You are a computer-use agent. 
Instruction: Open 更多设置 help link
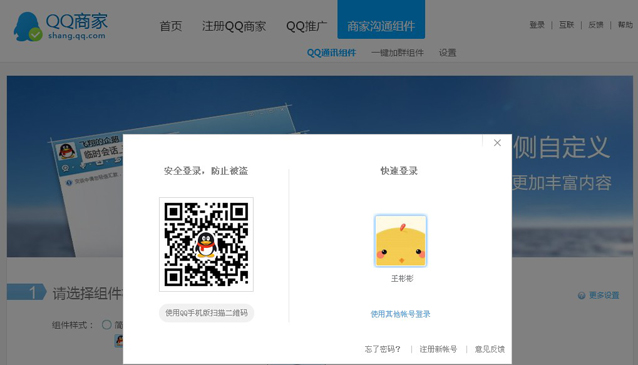pyautogui.click(x=604, y=295)
